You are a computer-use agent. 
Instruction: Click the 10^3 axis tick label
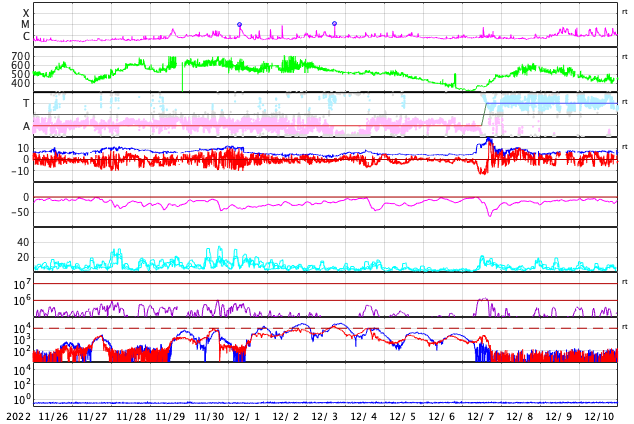(x=22, y=340)
